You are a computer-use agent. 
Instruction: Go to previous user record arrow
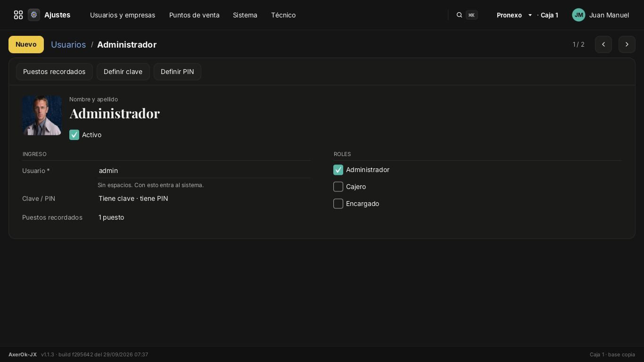click(x=603, y=44)
